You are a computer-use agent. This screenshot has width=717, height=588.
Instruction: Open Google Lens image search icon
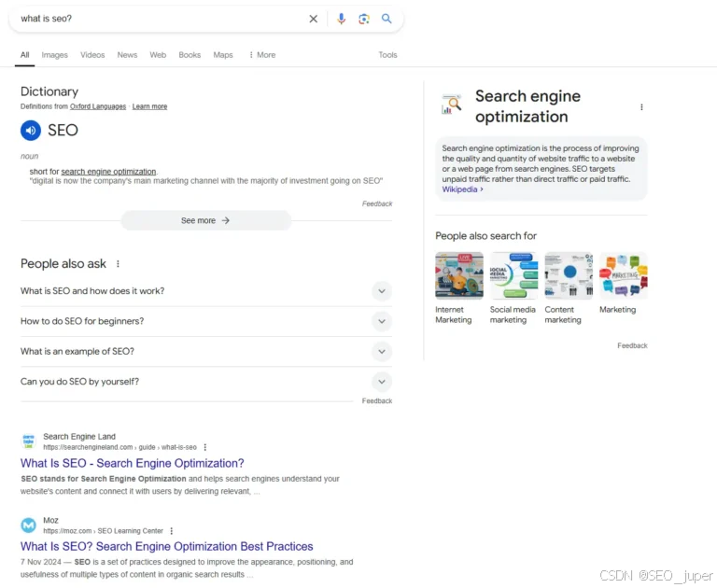tap(364, 19)
